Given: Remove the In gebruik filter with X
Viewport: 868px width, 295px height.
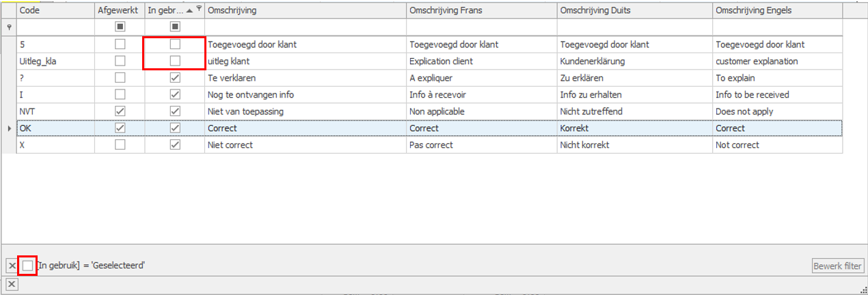Looking at the screenshot, I should pos(12,266).
